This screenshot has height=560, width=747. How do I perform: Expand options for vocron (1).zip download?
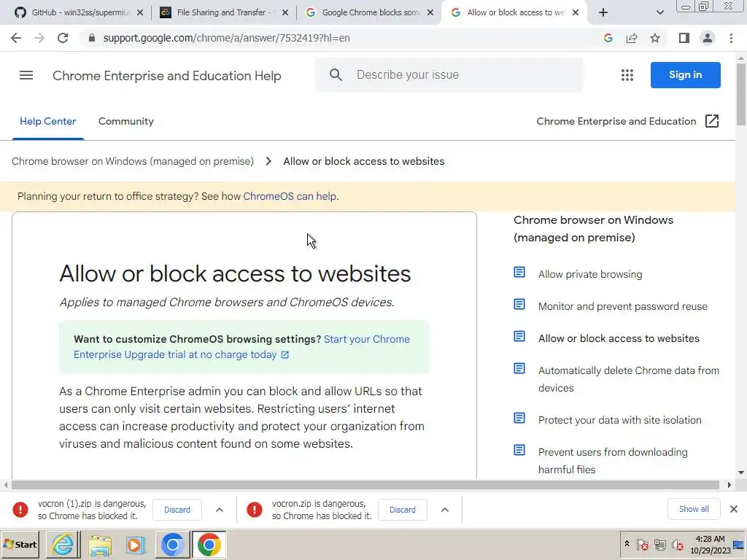[x=219, y=510]
